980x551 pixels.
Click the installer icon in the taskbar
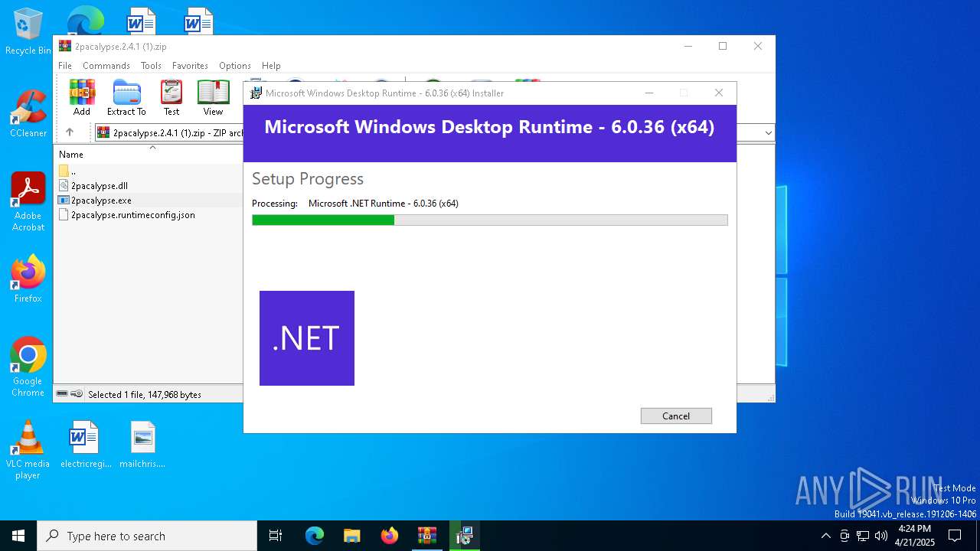(x=464, y=536)
